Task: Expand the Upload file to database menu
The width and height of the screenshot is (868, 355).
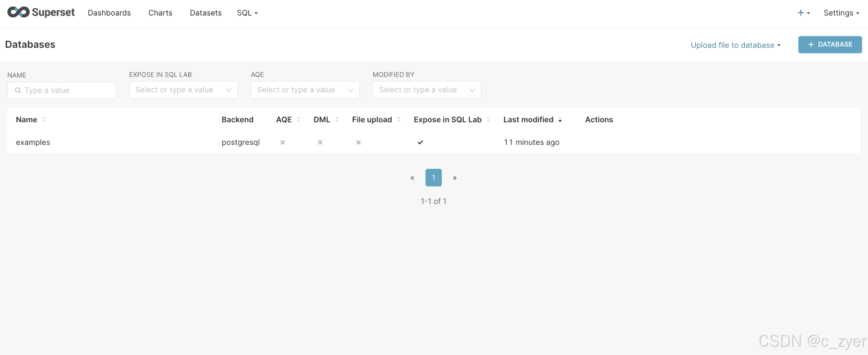Action: click(x=736, y=45)
